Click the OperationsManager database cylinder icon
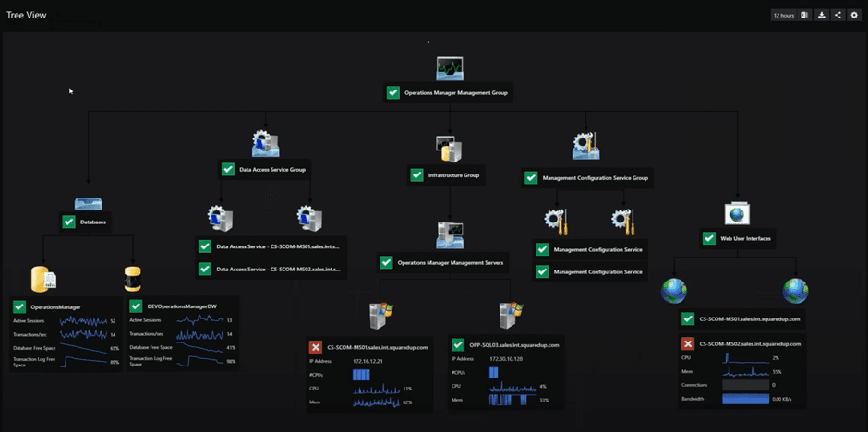The width and height of the screenshot is (868, 432). [43, 279]
